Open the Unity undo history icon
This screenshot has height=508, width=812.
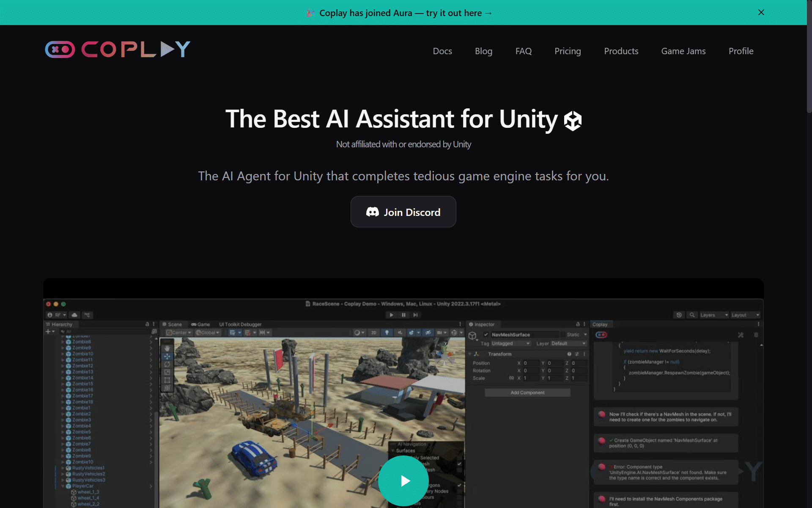(x=679, y=315)
